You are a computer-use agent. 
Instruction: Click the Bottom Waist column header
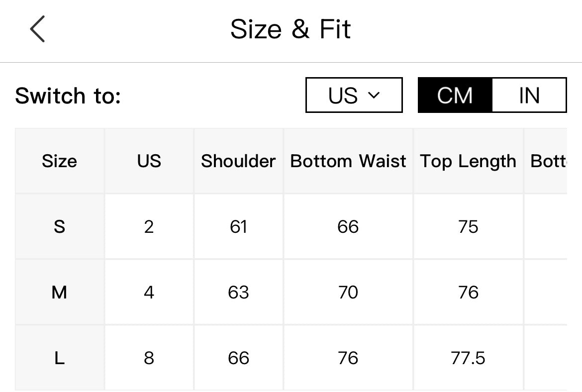click(348, 161)
